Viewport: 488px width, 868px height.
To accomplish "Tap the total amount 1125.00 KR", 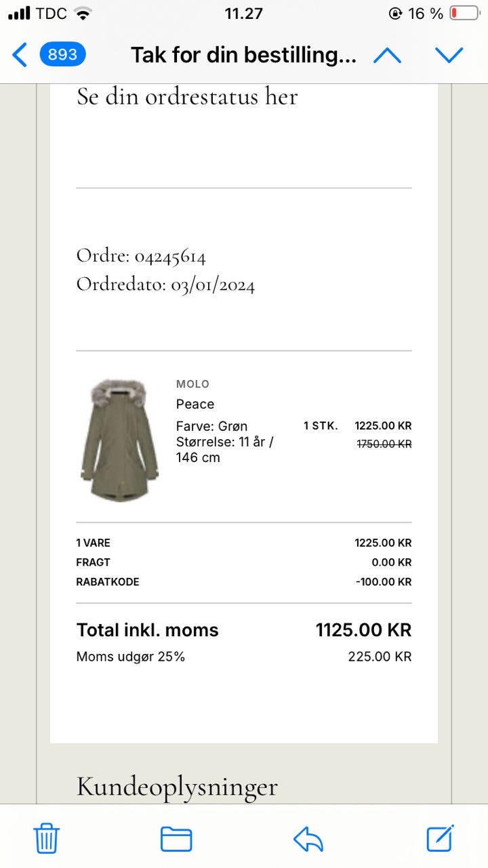I will [x=363, y=630].
